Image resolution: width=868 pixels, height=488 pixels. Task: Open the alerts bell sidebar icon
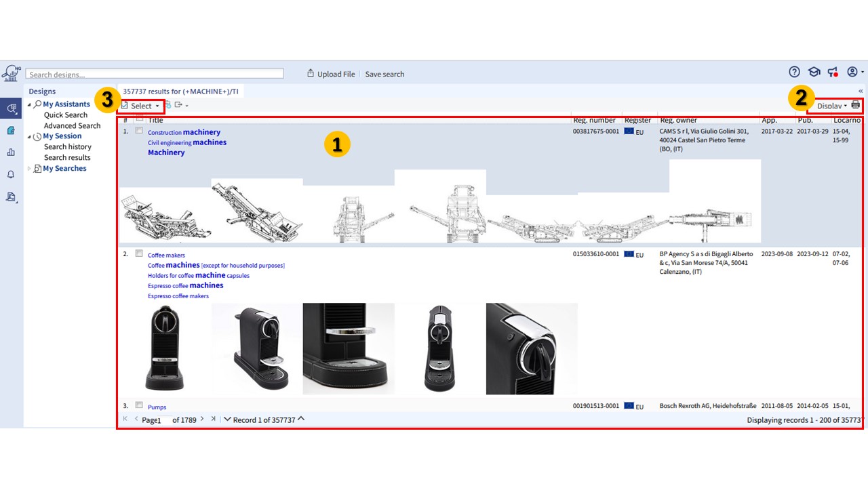[x=11, y=174]
